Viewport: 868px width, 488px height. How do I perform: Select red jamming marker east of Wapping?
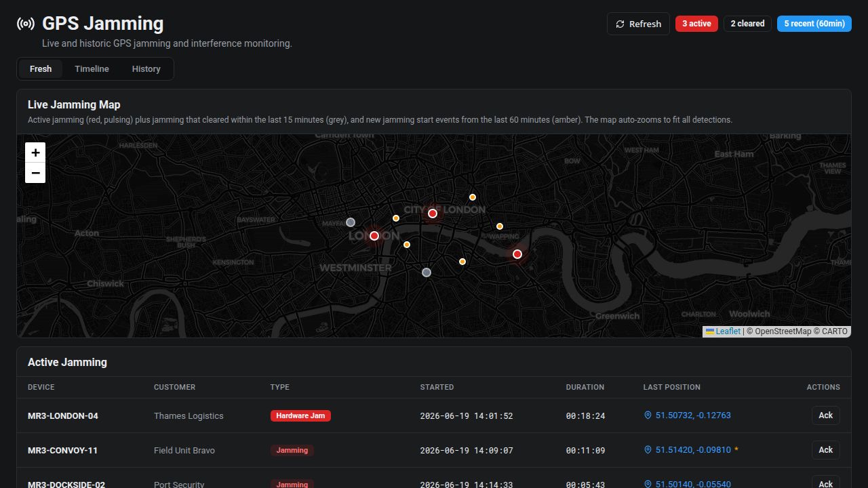point(517,254)
